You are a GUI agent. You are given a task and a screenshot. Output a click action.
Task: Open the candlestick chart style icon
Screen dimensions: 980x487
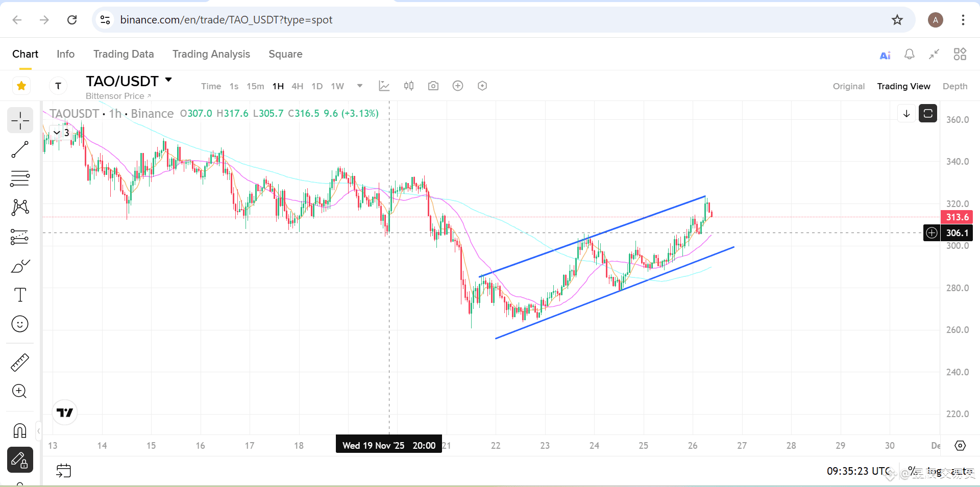[x=409, y=86]
